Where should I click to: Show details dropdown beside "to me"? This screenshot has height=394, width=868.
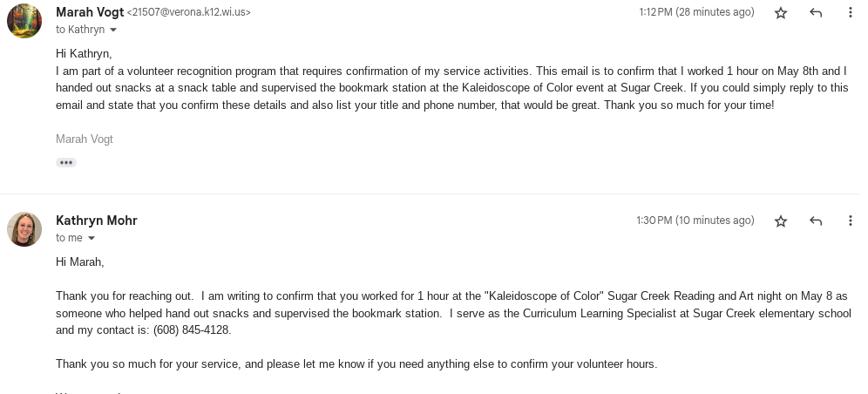[92, 239]
